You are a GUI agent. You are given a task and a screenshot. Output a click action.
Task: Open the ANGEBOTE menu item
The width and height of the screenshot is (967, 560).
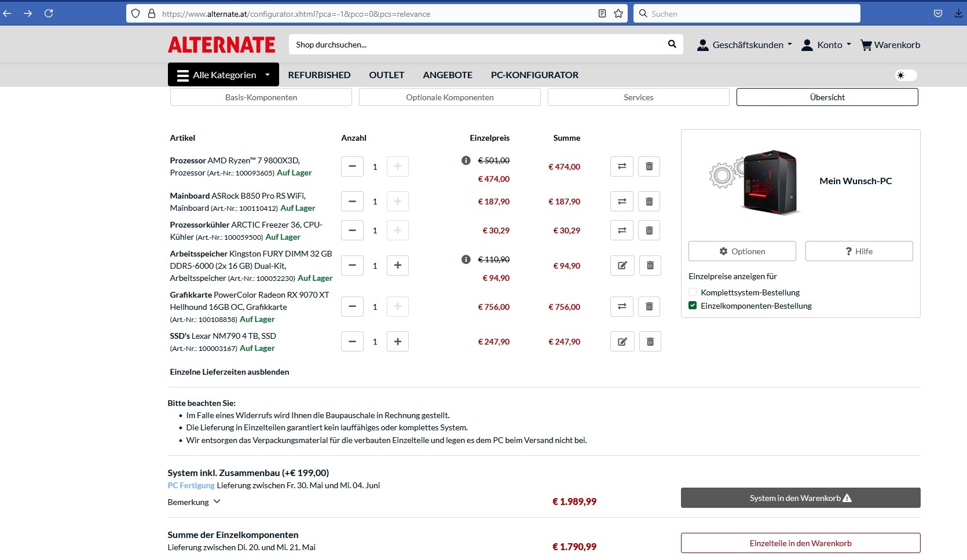pos(448,75)
